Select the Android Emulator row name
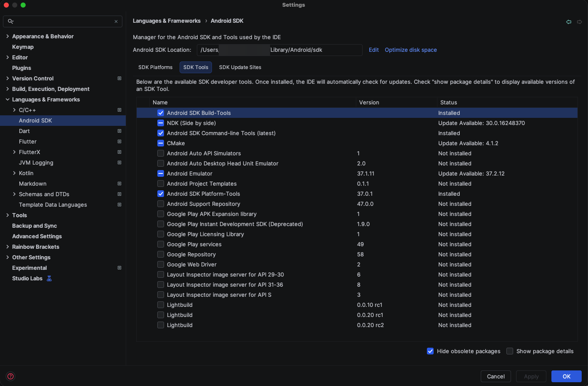The height and width of the screenshot is (386, 588). [x=190, y=173]
